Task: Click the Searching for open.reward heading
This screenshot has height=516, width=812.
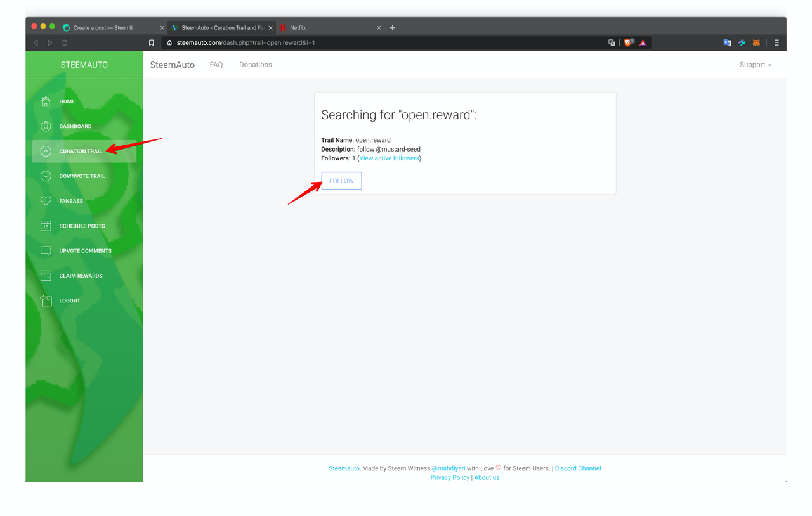Action: point(399,115)
